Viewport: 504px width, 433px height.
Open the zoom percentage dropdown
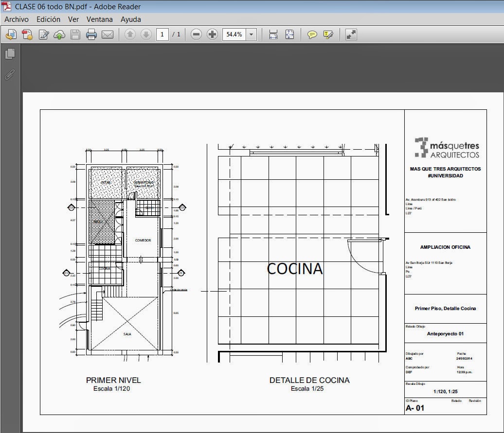(x=251, y=35)
